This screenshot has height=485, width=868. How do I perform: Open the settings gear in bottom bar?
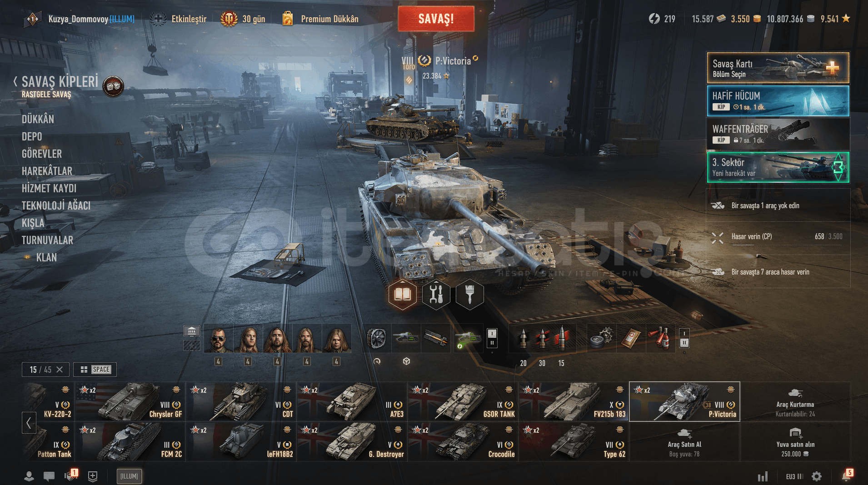pos(817,476)
